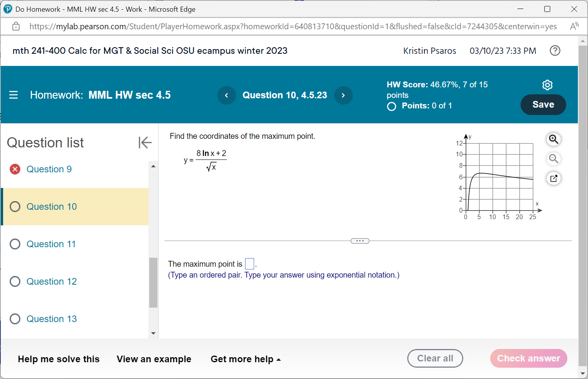Select the Question 13 status circle
Screen dimensions: 588x379
15,319
